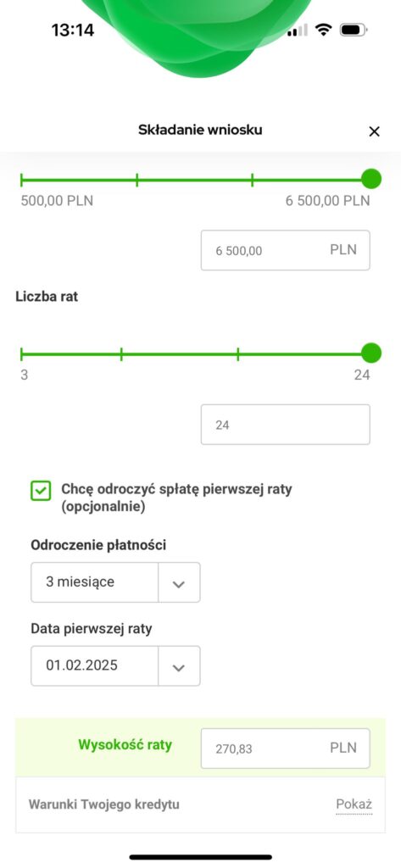Click the Liczba rat slider handle at 24
Image resolution: width=401 pixels, height=868 pixels.
click(371, 353)
